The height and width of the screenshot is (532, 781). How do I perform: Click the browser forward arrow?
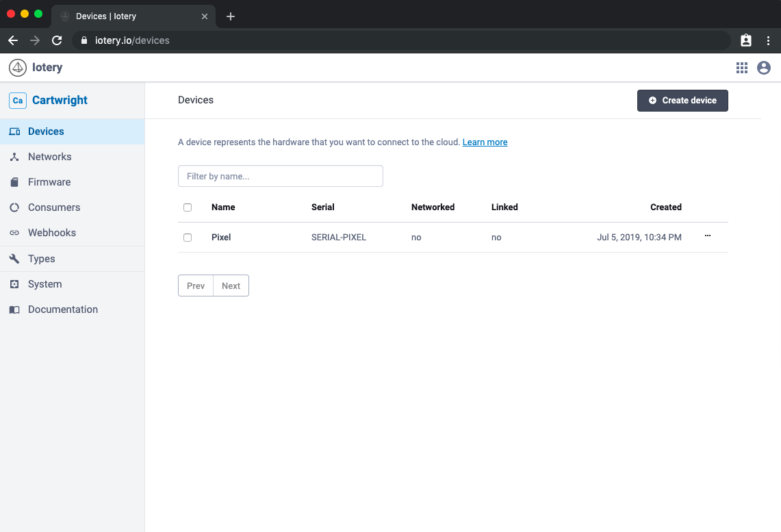coord(35,40)
